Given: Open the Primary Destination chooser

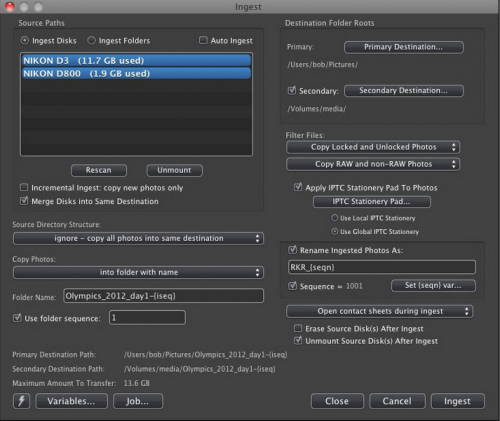Looking at the screenshot, I should click(x=404, y=47).
